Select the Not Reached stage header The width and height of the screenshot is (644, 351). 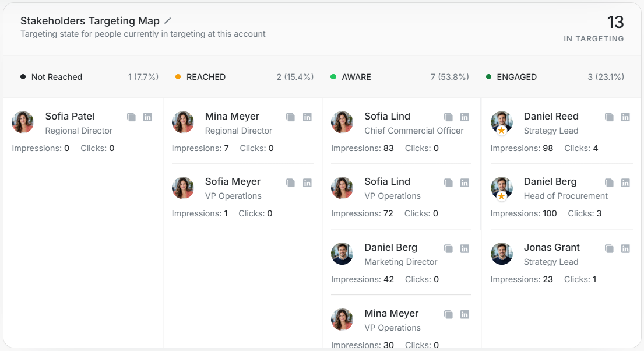click(x=89, y=77)
